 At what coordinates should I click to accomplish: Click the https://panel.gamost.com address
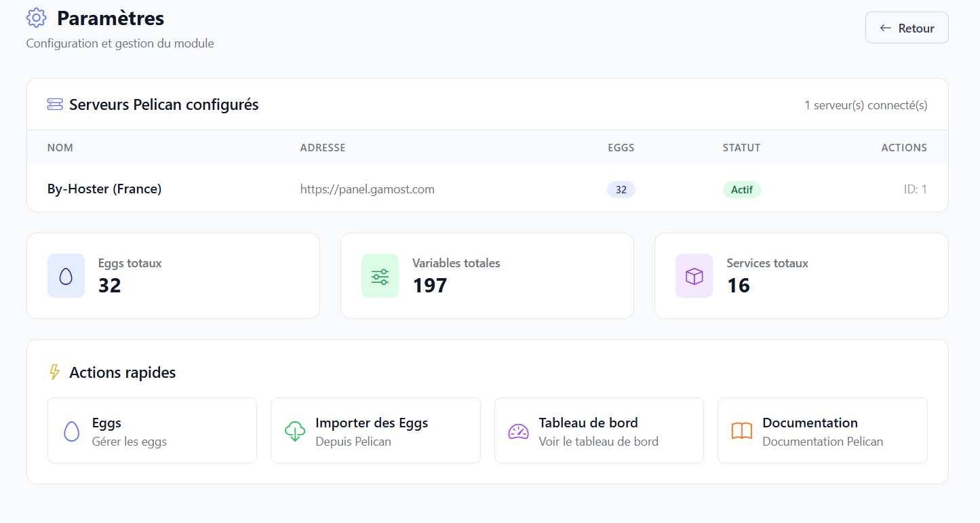click(367, 189)
